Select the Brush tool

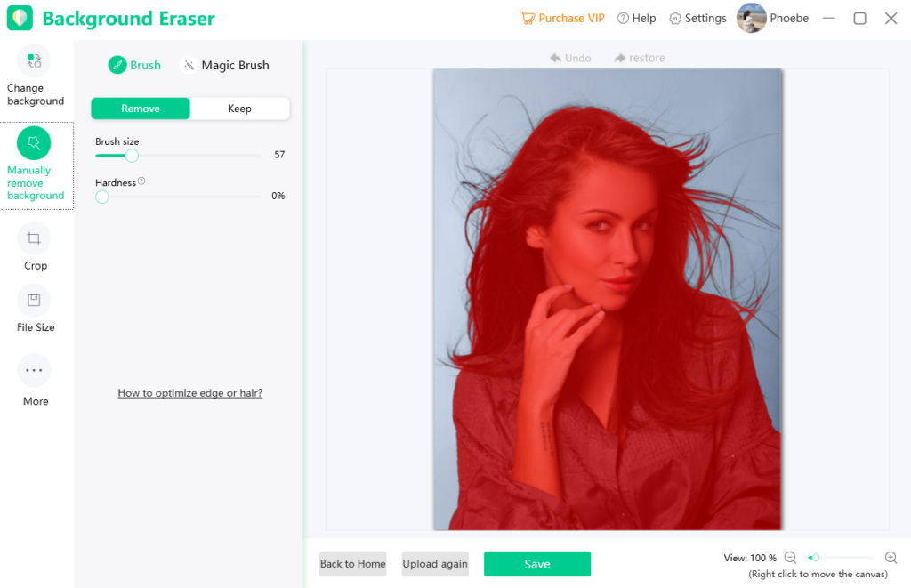134,65
